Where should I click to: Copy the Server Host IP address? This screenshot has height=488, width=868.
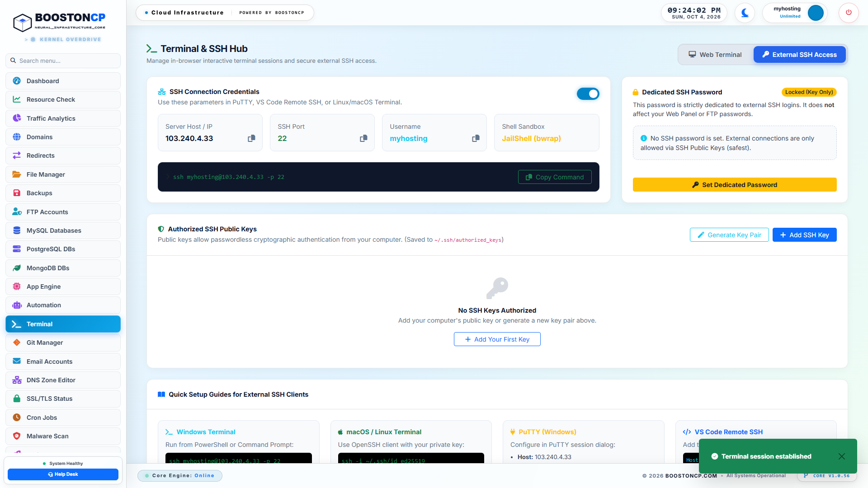click(x=251, y=138)
